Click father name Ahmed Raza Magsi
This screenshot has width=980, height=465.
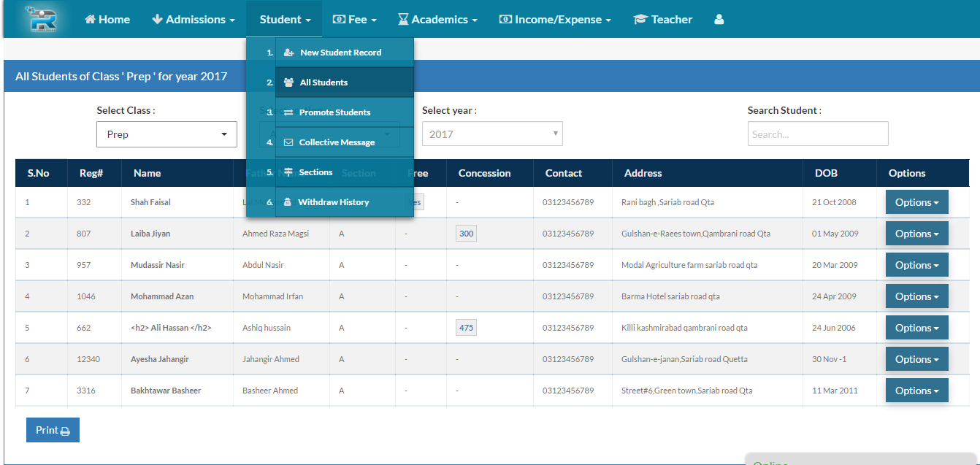(275, 234)
